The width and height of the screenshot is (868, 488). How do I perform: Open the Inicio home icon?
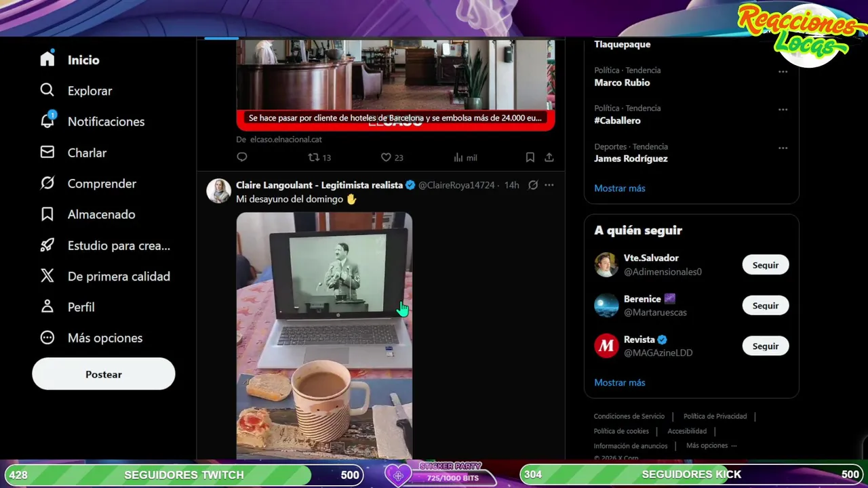pyautogui.click(x=47, y=59)
